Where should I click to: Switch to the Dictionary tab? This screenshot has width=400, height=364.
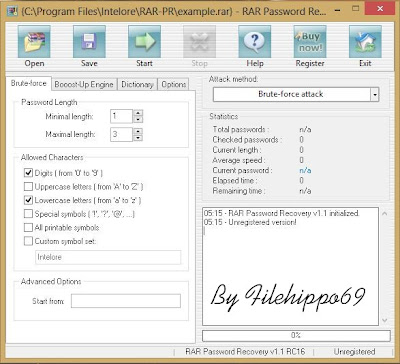click(137, 85)
